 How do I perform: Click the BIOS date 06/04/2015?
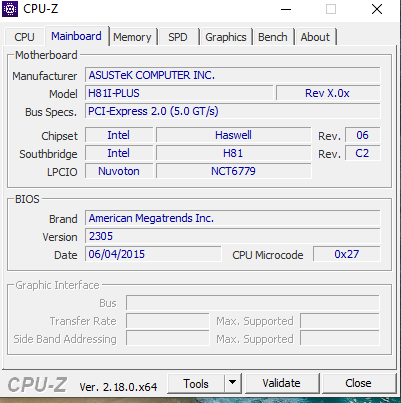coord(153,254)
